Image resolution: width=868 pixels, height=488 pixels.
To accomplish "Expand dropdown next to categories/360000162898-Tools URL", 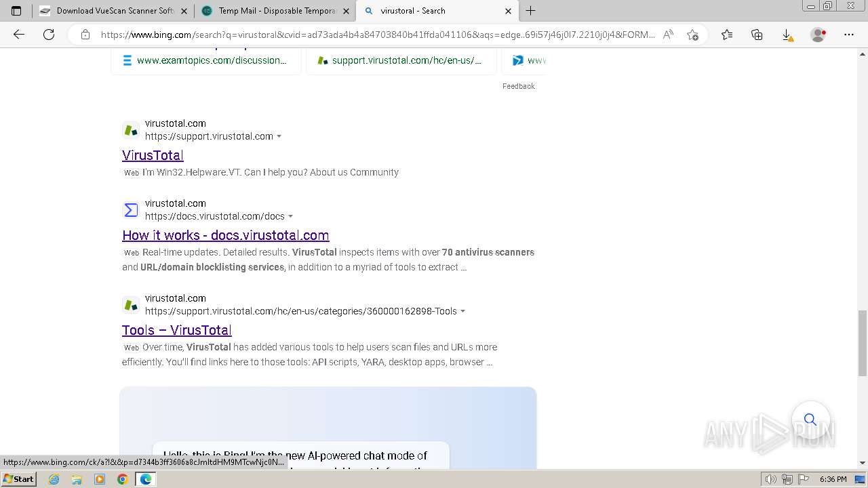I will coord(463,311).
